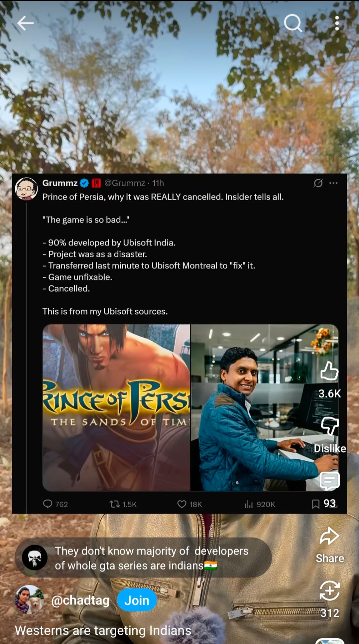Share this short via arrow icon
Viewport: 359px width, 644px height.
329,536
